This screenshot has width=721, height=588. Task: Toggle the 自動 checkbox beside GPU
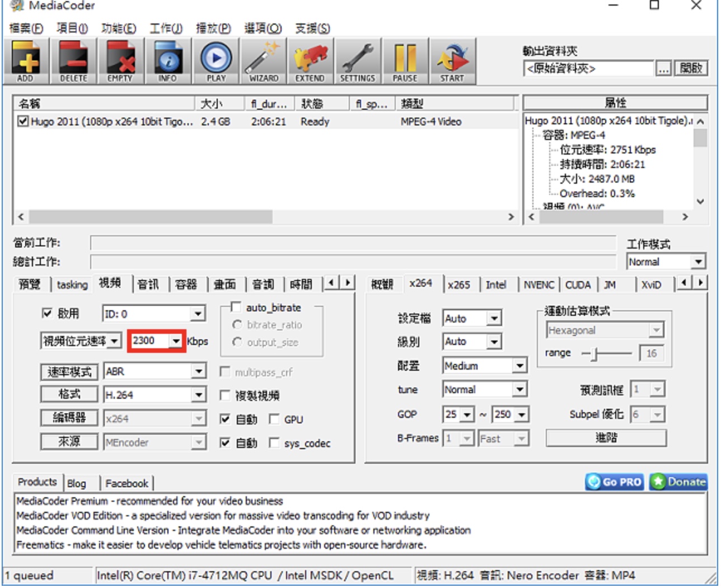click(x=225, y=419)
